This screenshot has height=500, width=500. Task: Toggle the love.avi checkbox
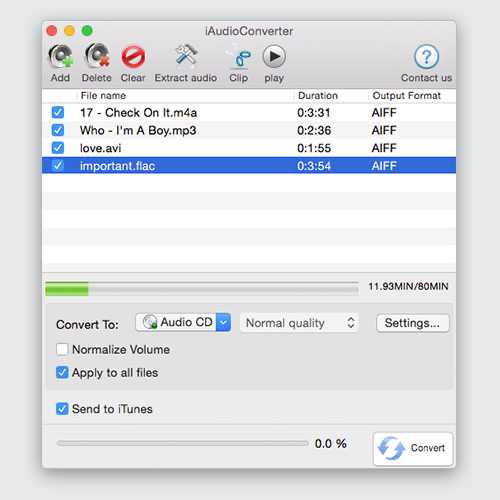(58, 148)
